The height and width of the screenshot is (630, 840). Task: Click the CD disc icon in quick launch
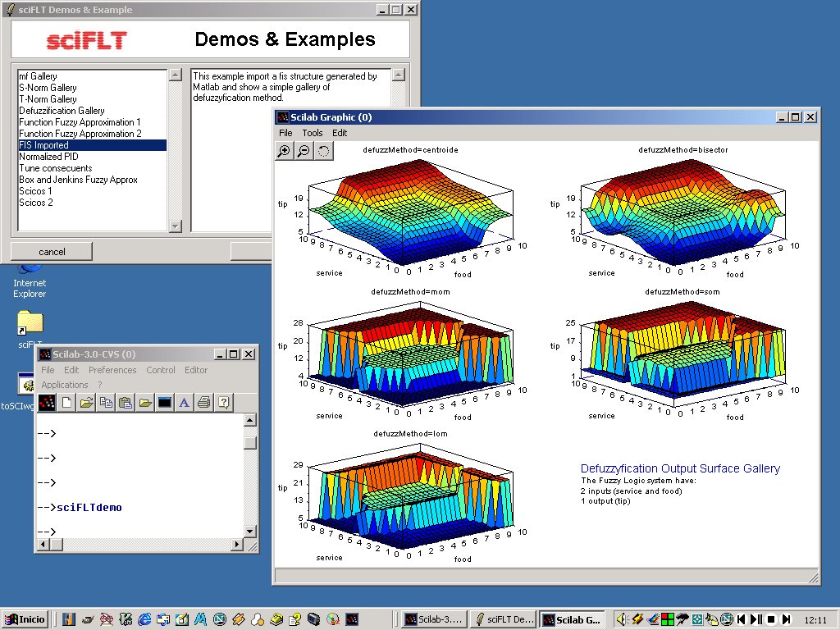[x=333, y=619]
